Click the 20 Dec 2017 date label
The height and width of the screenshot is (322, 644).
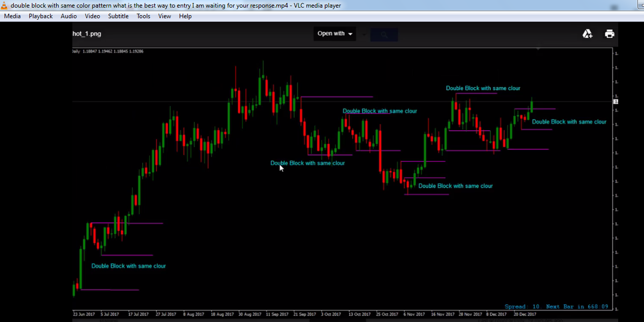[525, 314]
